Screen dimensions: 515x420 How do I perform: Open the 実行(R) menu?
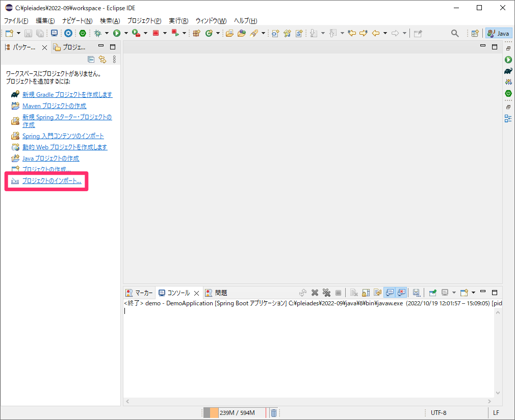(x=178, y=21)
